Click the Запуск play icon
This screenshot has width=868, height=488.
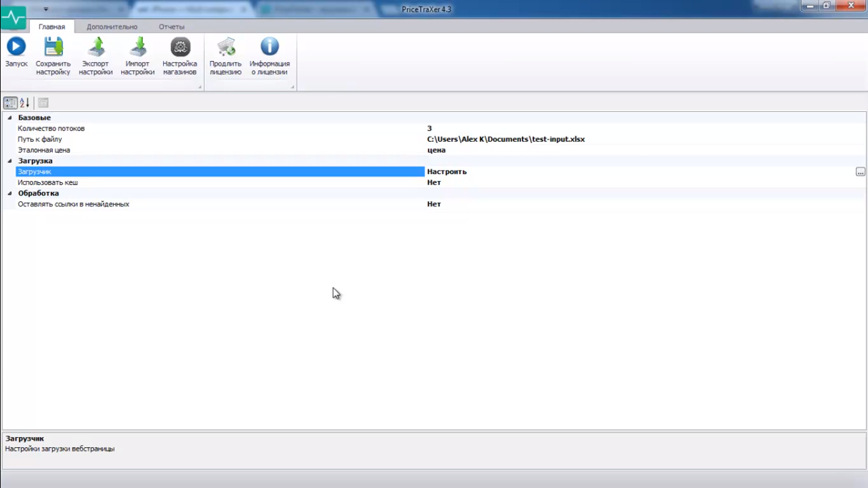tap(17, 46)
